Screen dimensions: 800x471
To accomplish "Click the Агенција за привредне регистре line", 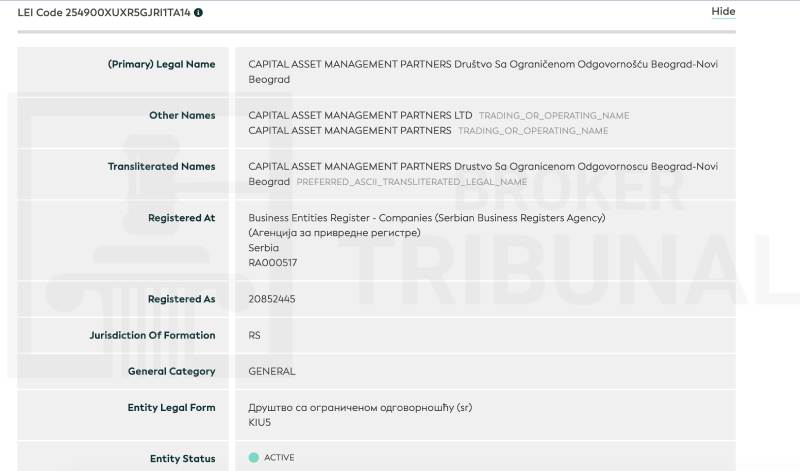I will pyautogui.click(x=334, y=233).
